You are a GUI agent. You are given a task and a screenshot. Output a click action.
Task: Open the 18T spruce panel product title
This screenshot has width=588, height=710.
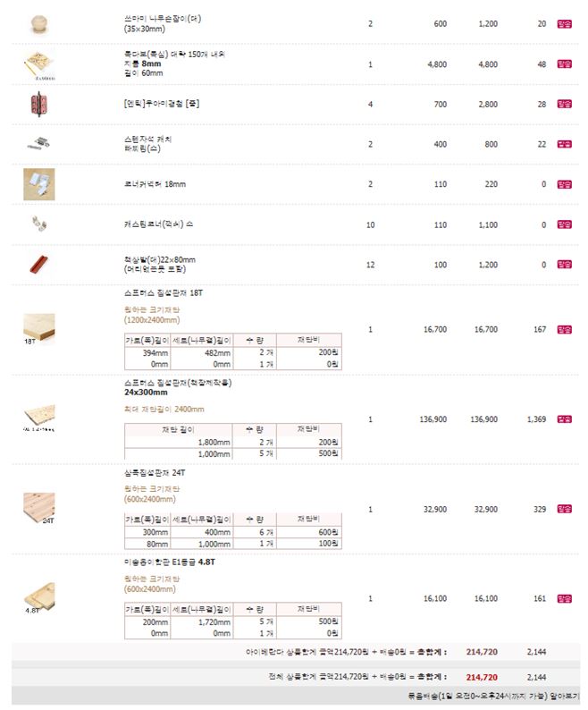164,293
